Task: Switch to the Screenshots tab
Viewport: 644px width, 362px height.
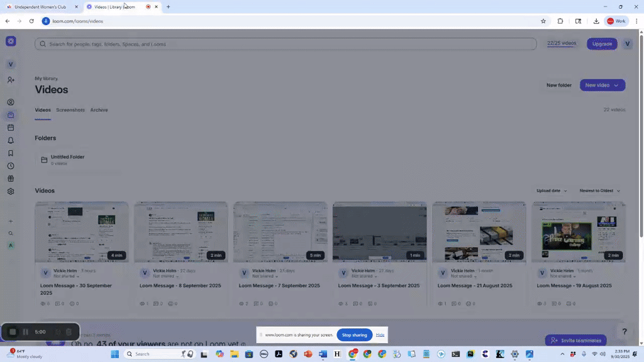Action: point(70,110)
